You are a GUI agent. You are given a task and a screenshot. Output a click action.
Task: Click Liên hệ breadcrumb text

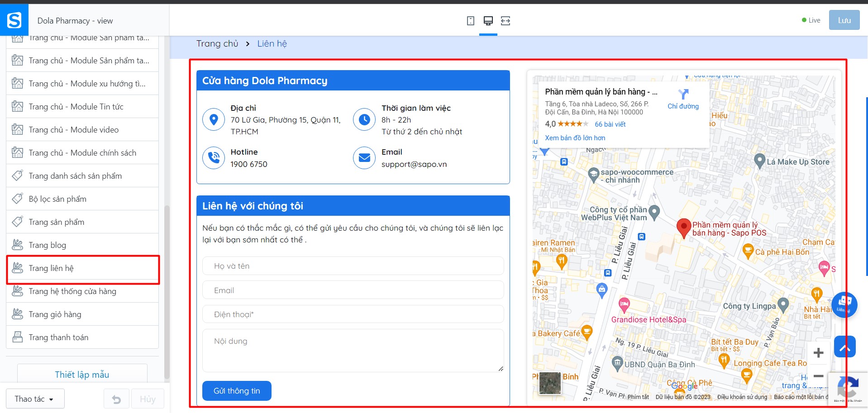(272, 43)
